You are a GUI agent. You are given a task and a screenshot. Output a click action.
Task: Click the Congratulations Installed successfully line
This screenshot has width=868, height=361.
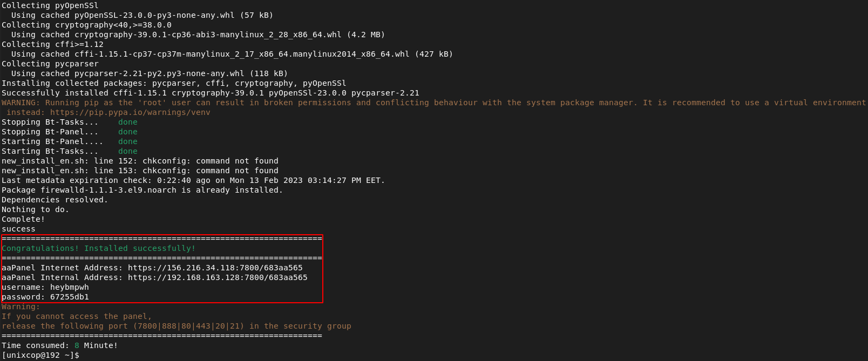click(x=99, y=248)
